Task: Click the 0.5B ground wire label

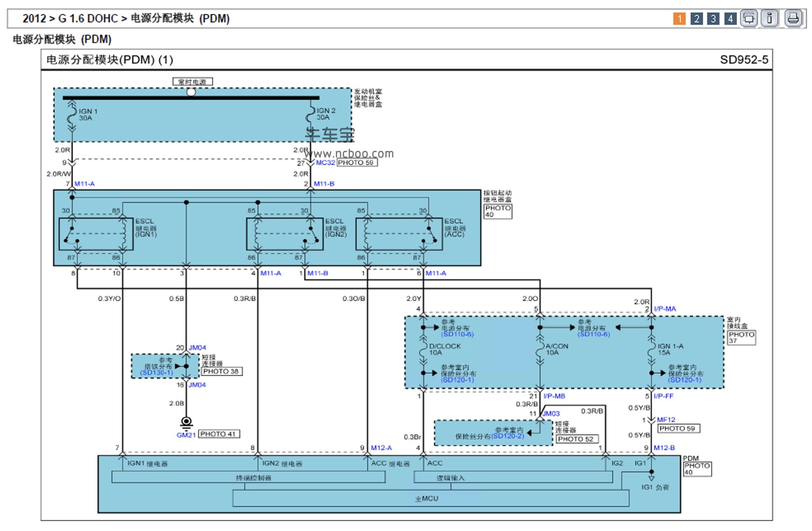Action: point(176,298)
